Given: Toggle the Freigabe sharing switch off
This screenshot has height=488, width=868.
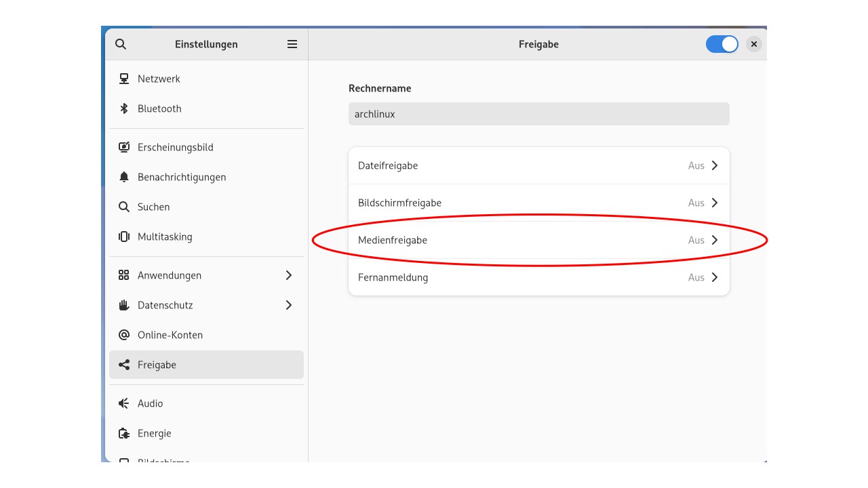Looking at the screenshot, I should (722, 44).
